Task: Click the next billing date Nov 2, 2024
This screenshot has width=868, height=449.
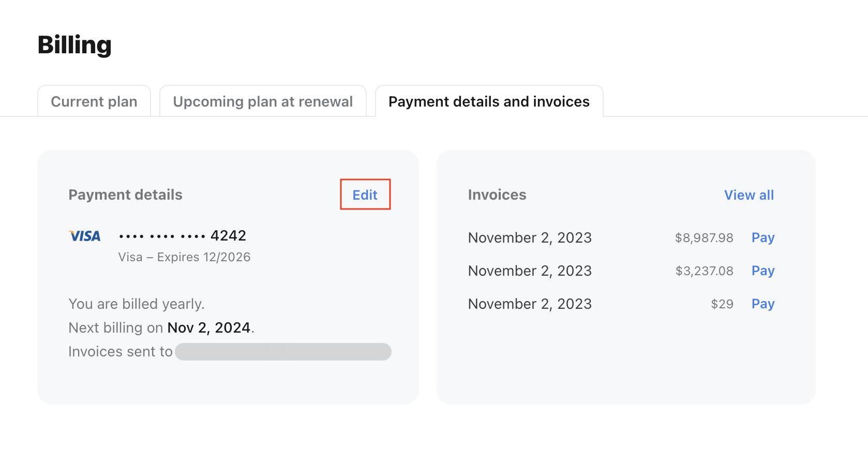Action: pos(209,327)
